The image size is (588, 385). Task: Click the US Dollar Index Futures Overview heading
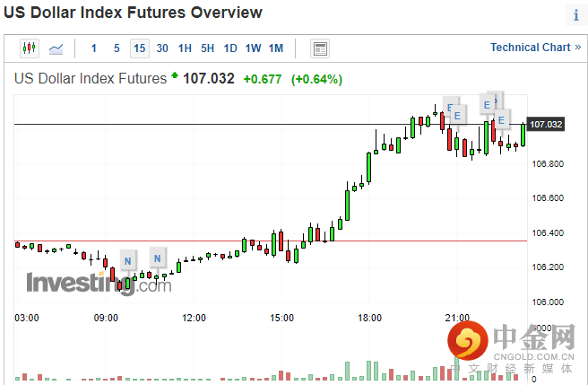click(x=138, y=13)
